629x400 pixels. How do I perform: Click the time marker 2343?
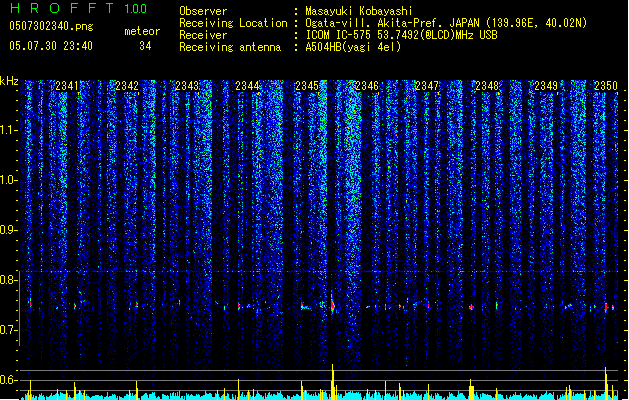pyautogui.click(x=187, y=86)
